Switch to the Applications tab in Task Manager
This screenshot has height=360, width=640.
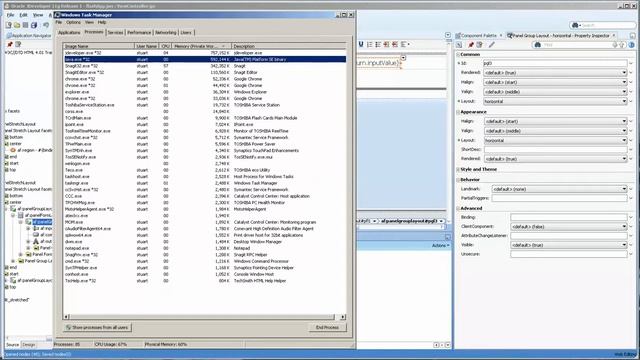pos(69,33)
